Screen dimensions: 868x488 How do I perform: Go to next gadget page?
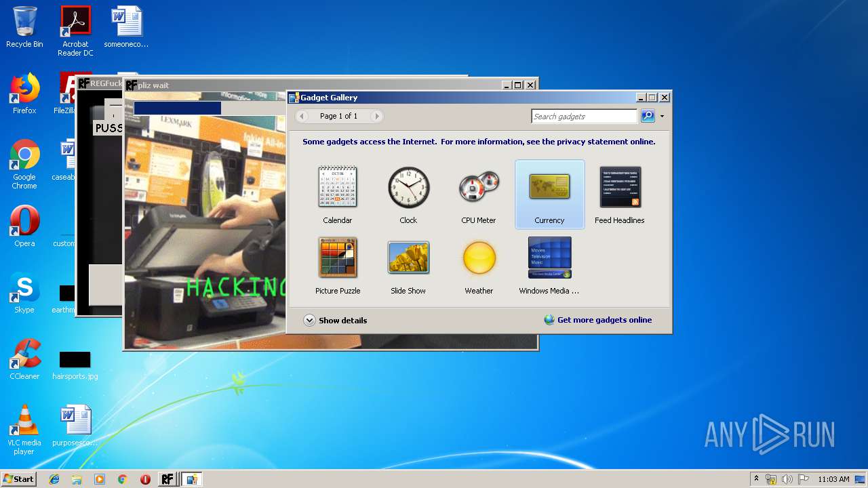pos(377,117)
